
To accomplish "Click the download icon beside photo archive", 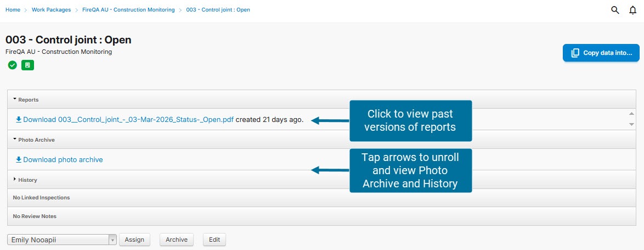I will click(x=18, y=160).
